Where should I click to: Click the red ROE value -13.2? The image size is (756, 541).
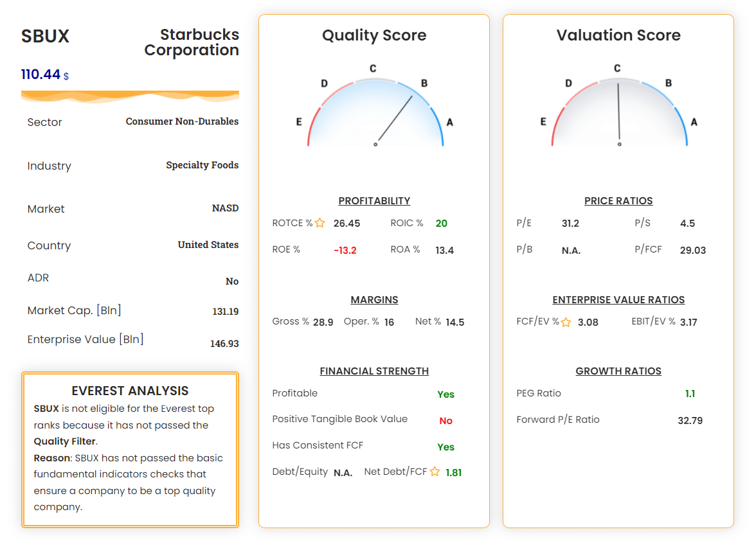345,251
